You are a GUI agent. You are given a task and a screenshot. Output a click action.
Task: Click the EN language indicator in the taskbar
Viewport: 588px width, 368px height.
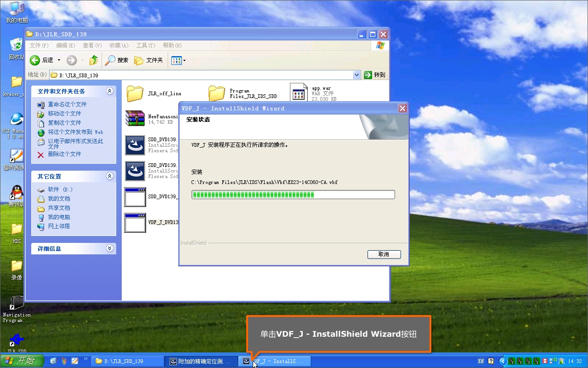click(481, 361)
